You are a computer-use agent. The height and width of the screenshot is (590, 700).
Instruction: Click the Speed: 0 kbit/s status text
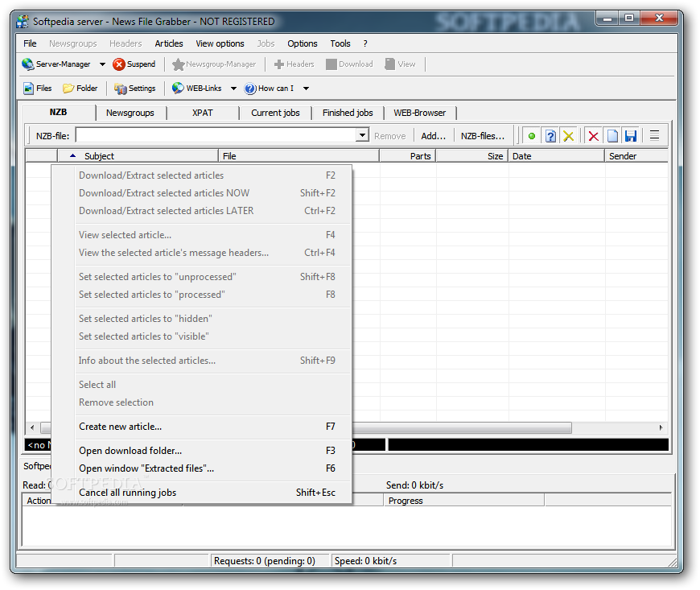(365, 561)
